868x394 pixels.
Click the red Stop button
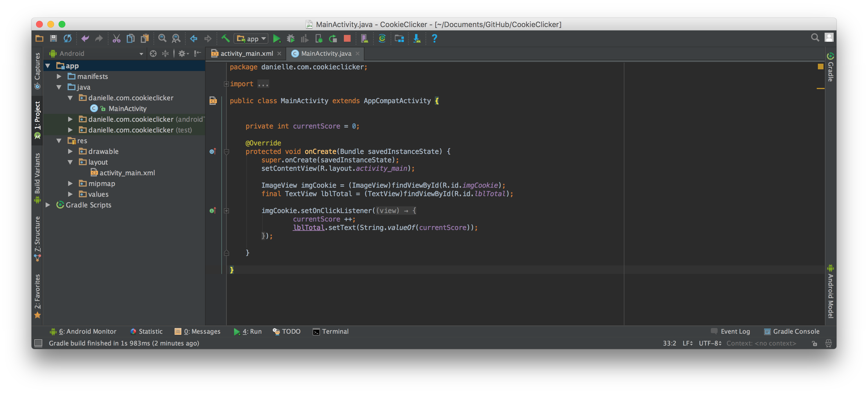(x=347, y=39)
